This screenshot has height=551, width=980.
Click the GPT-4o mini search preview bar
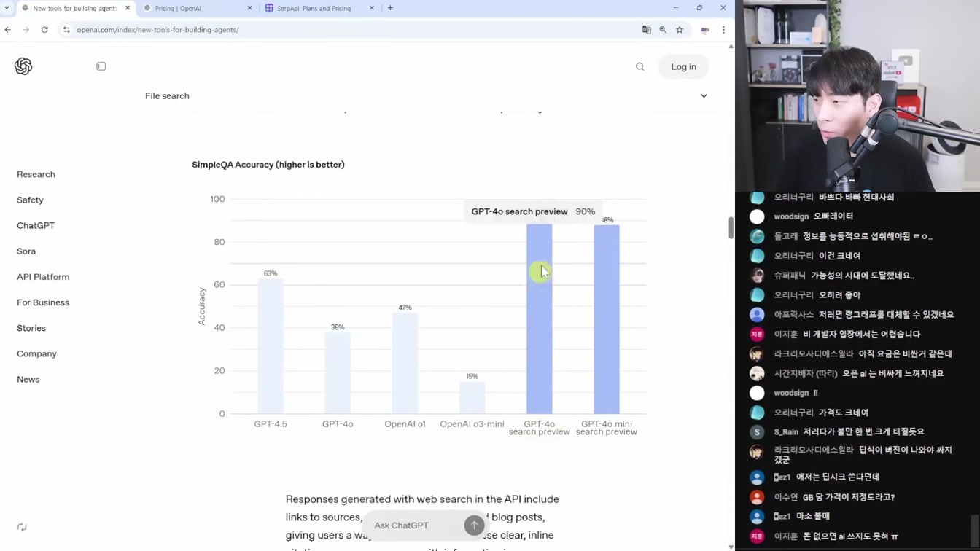[607, 319]
